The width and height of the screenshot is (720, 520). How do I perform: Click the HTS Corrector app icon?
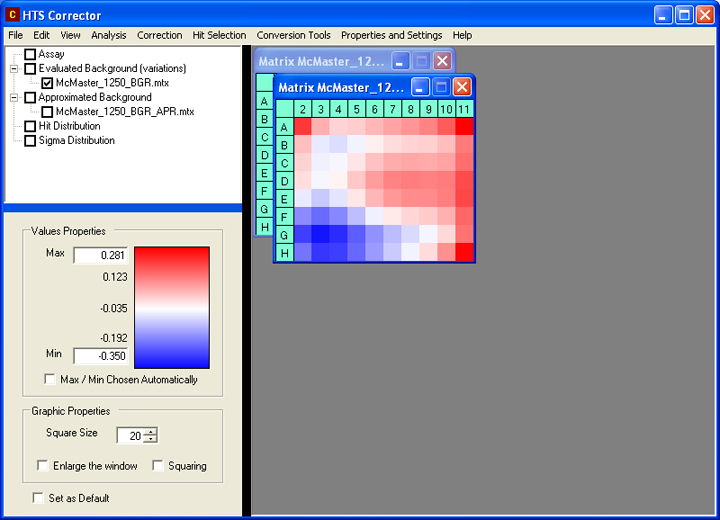pos(12,15)
